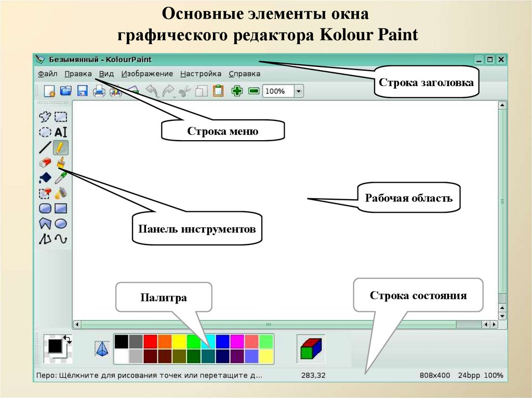Pick the bright yellow palette swatch

point(179,342)
